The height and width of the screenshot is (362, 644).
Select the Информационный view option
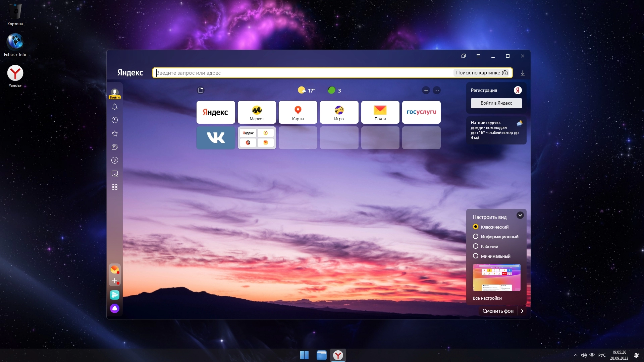(x=476, y=237)
